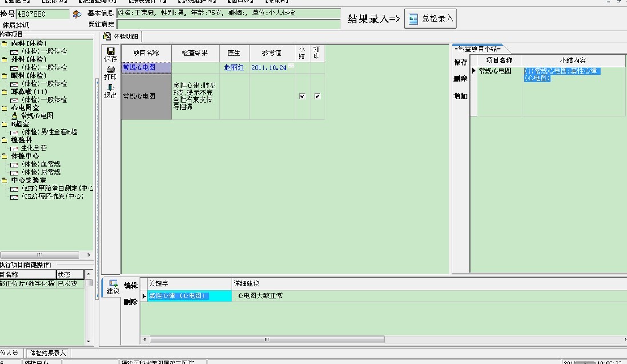Select (体检)男性全套B超 tree item
The height and width of the screenshot is (364, 627).
(49, 131)
